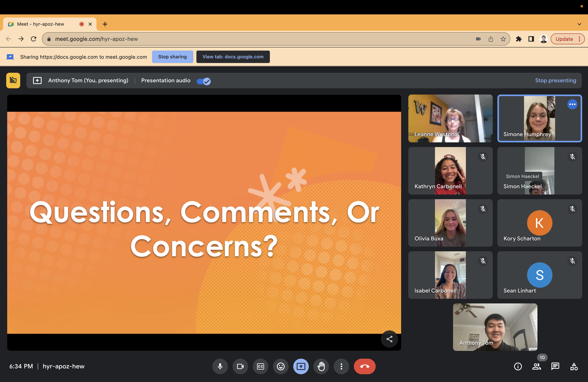Screen dimensions: 588x382
Task: Toggle the Presentation audio switch
Action: [204, 81]
